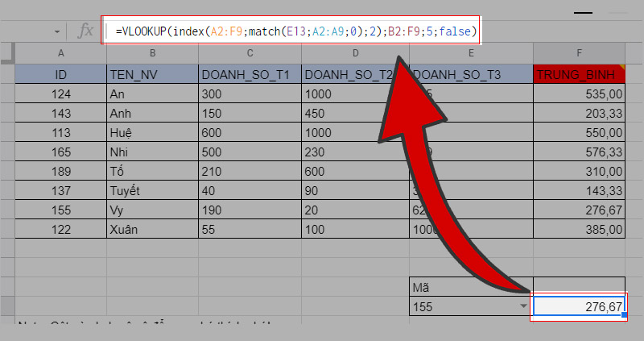Click cell with ID 165
Viewport: 644px width, 341px height.
click(61, 152)
